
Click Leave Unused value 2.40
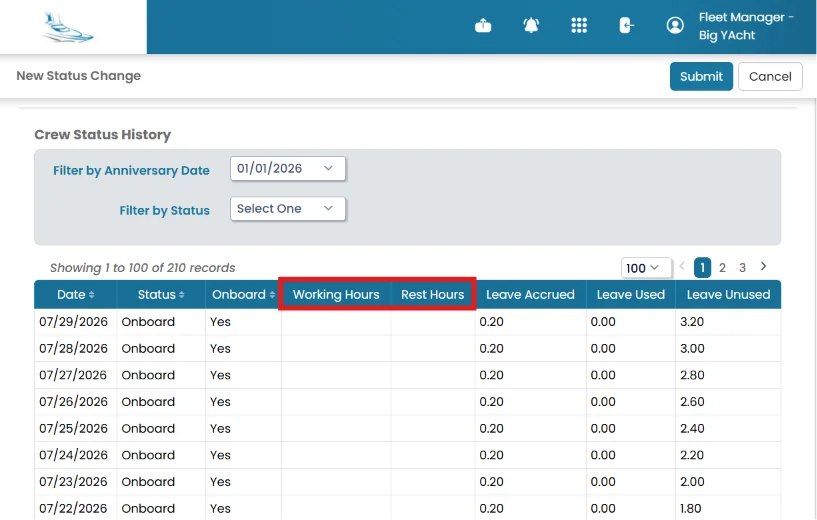pyautogui.click(x=692, y=428)
